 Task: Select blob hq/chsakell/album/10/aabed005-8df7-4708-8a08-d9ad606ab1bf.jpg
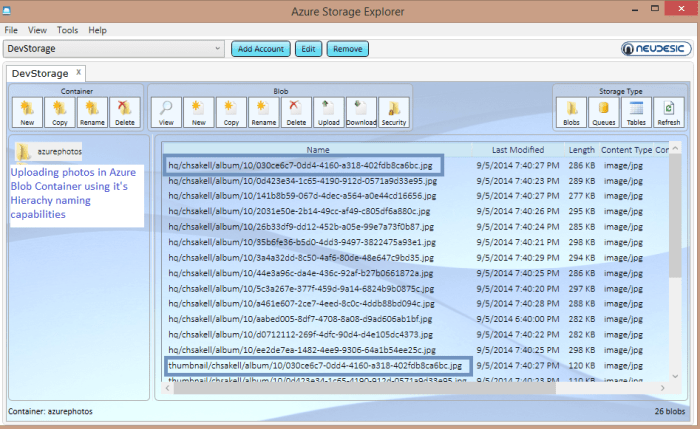300,319
